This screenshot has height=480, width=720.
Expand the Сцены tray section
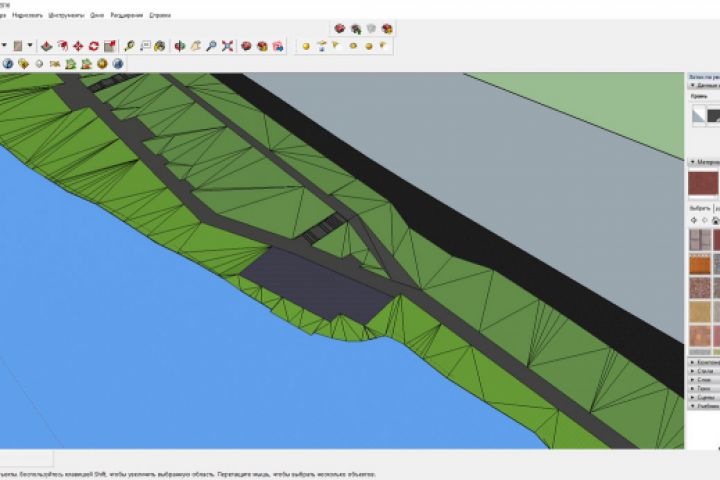tap(692, 397)
